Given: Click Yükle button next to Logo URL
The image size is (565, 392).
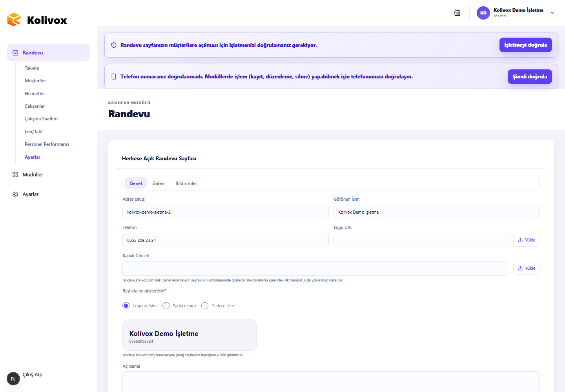Looking at the screenshot, I should (x=527, y=240).
